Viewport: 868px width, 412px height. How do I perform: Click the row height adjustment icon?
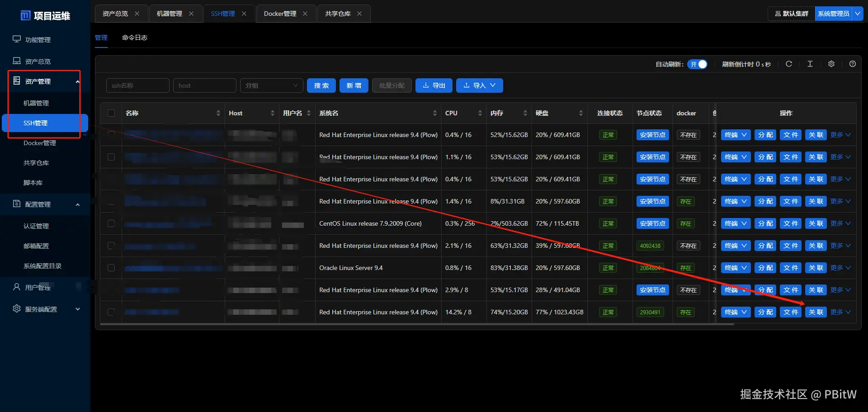tap(810, 64)
